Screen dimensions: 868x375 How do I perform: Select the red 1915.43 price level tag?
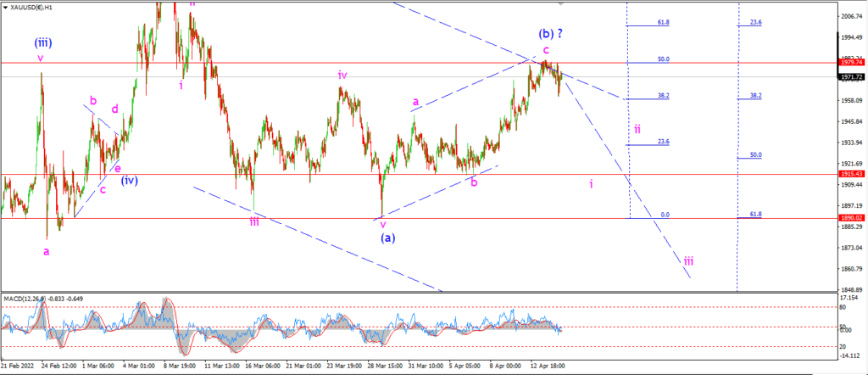click(x=853, y=174)
